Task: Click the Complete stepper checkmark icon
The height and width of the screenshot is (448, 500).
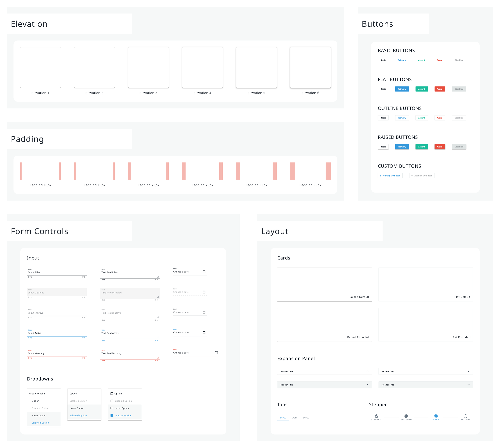Action: [x=376, y=416]
